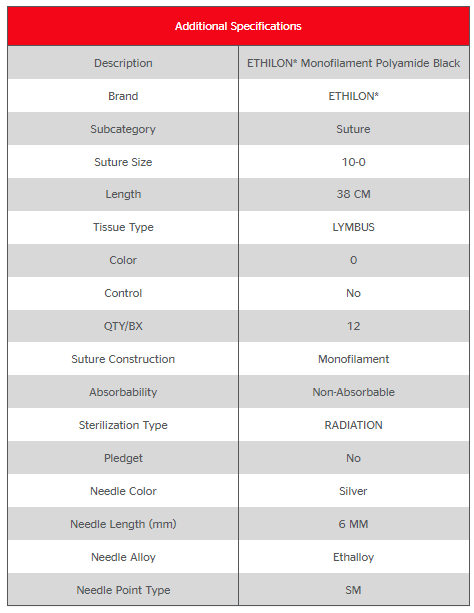Click the 38 CM length value
Screen dimensions: 474x613
point(353,194)
